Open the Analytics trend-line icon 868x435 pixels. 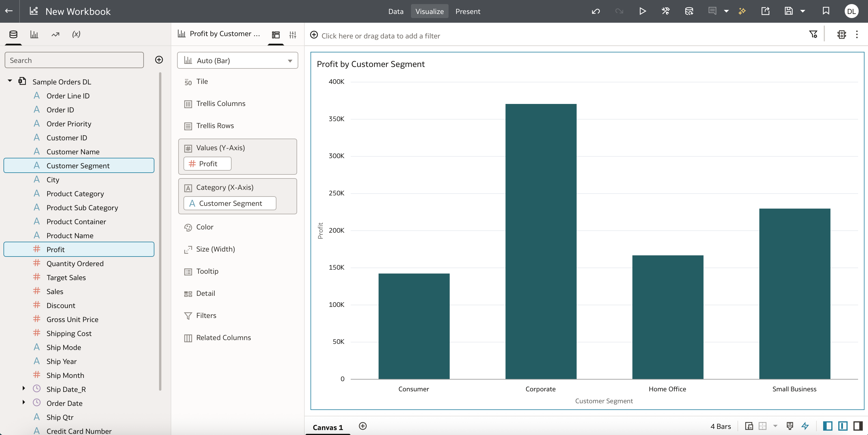(55, 34)
